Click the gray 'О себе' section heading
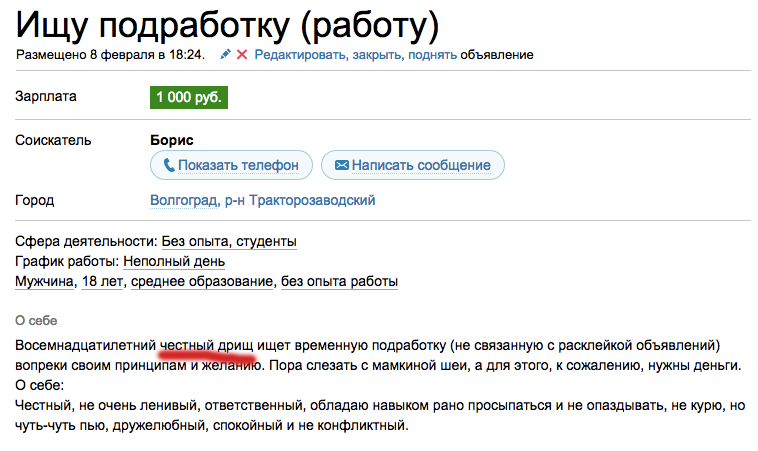Screen dimensions: 758x451 (36, 321)
